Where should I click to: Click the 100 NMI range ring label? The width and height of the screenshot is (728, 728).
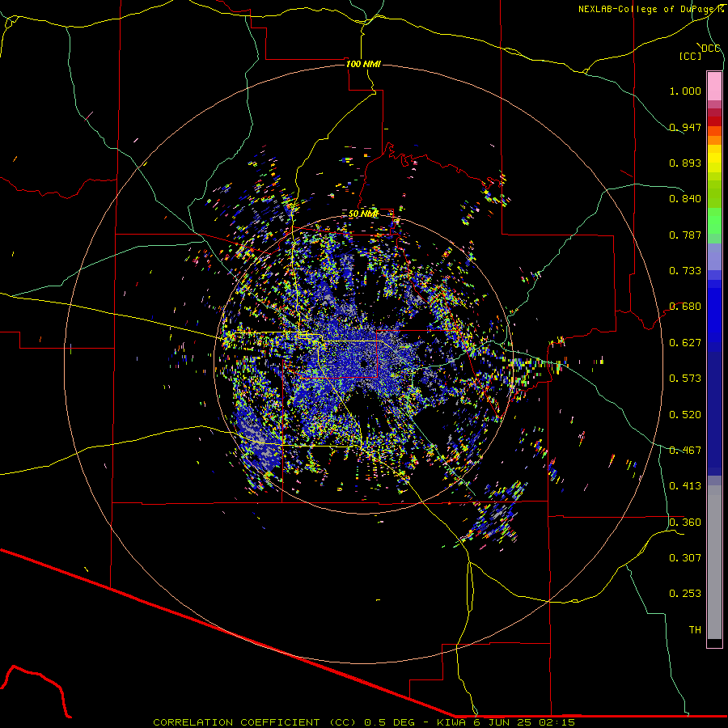(363, 64)
